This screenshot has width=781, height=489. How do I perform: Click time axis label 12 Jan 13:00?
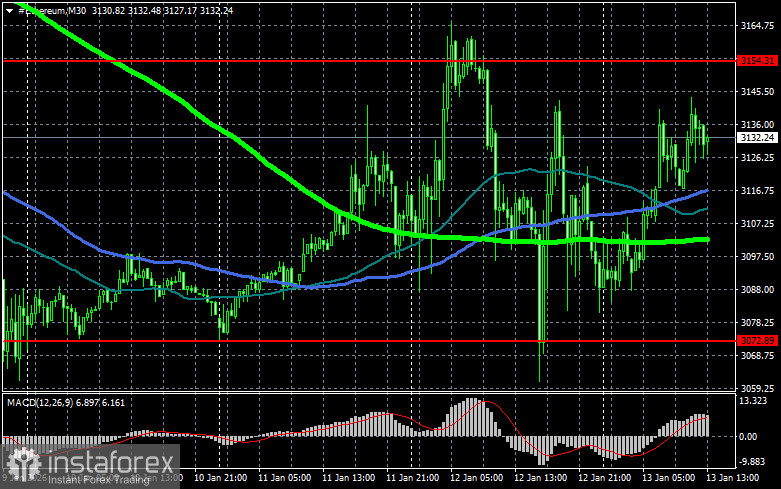coord(540,478)
